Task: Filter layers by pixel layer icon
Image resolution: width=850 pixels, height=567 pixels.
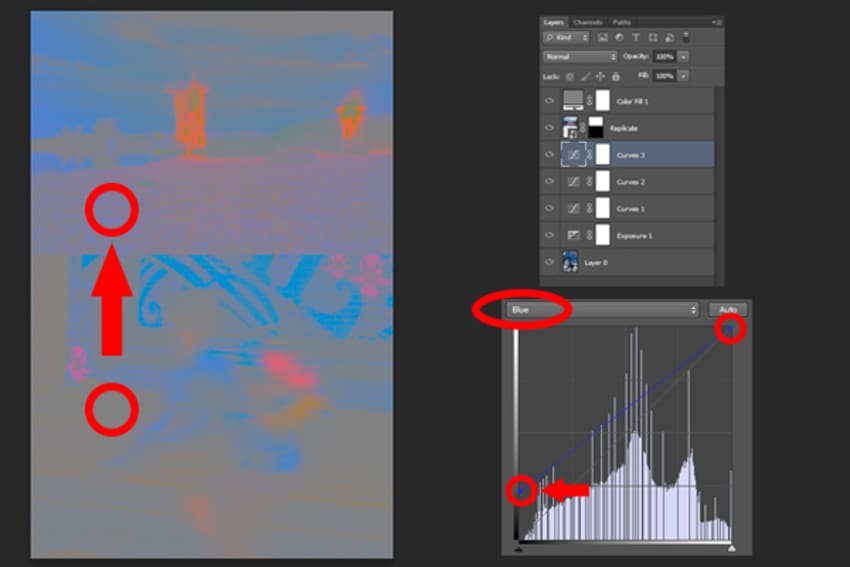Action: (602, 37)
